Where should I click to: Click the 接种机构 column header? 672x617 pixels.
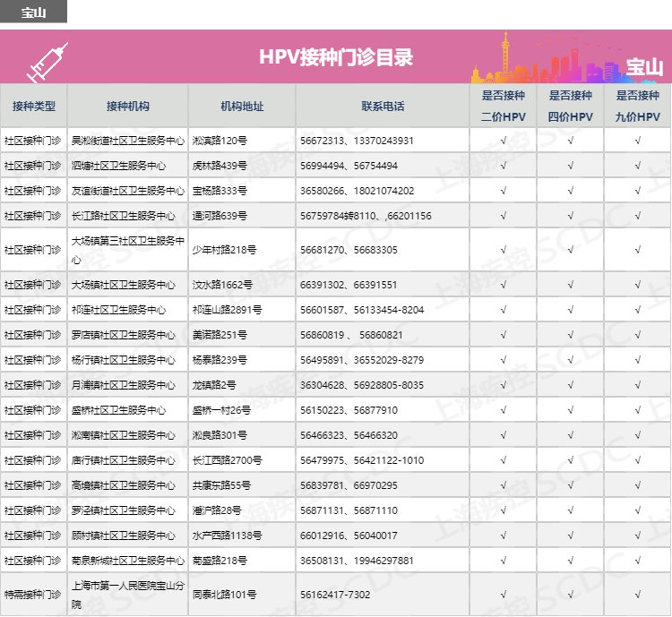pyautogui.click(x=127, y=106)
